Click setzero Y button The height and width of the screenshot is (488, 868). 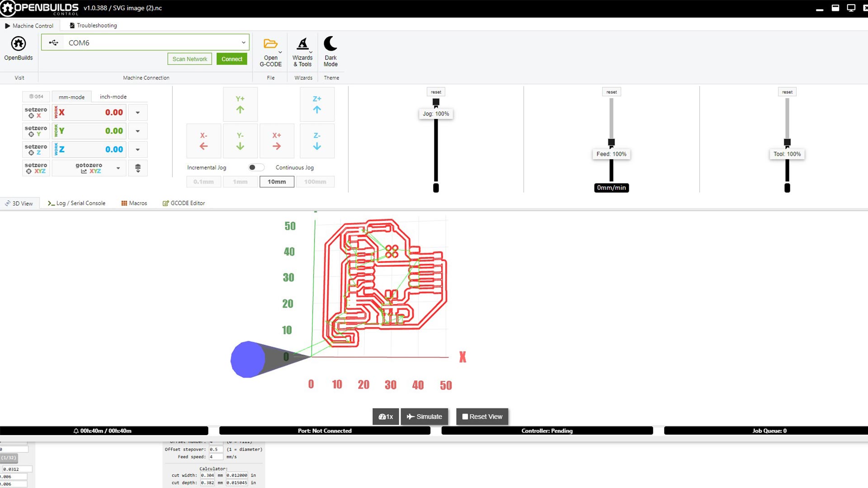click(36, 131)
